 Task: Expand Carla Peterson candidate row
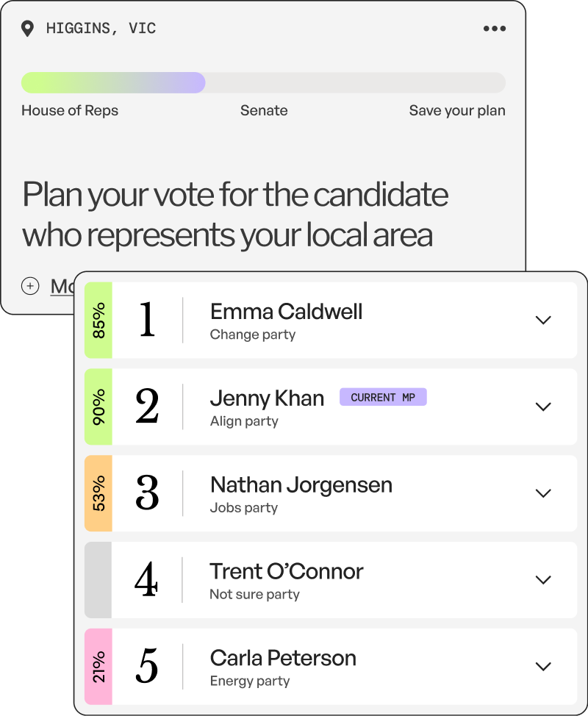tap(543, 667)
